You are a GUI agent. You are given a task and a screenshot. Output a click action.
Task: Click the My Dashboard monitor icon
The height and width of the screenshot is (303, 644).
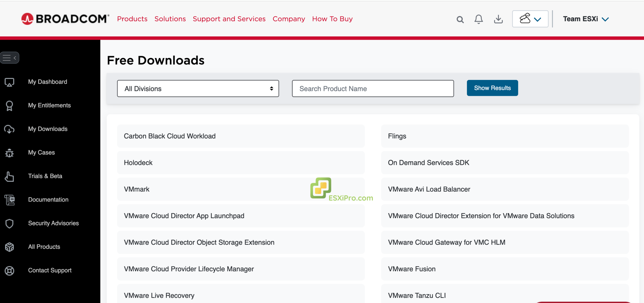pyautogui.click(x=9, y=82)
